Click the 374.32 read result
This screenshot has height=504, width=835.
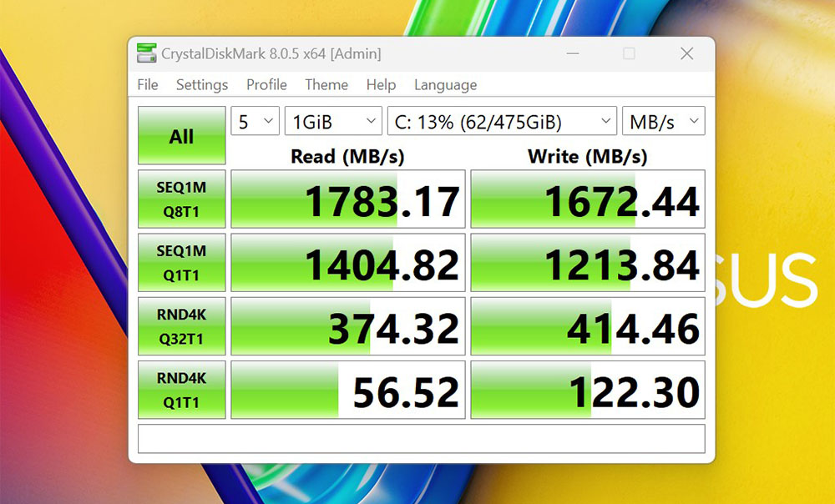point(348,326)
